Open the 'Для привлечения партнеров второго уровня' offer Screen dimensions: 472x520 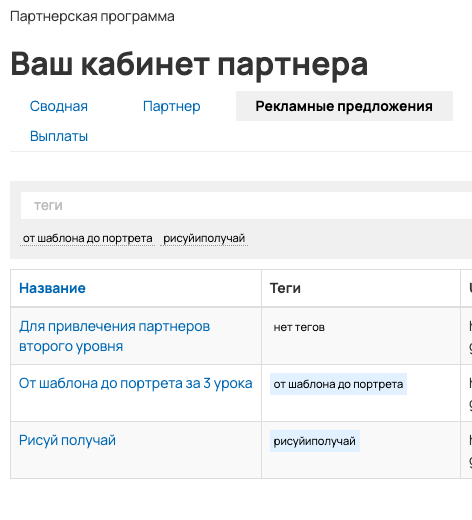(114, 336)
